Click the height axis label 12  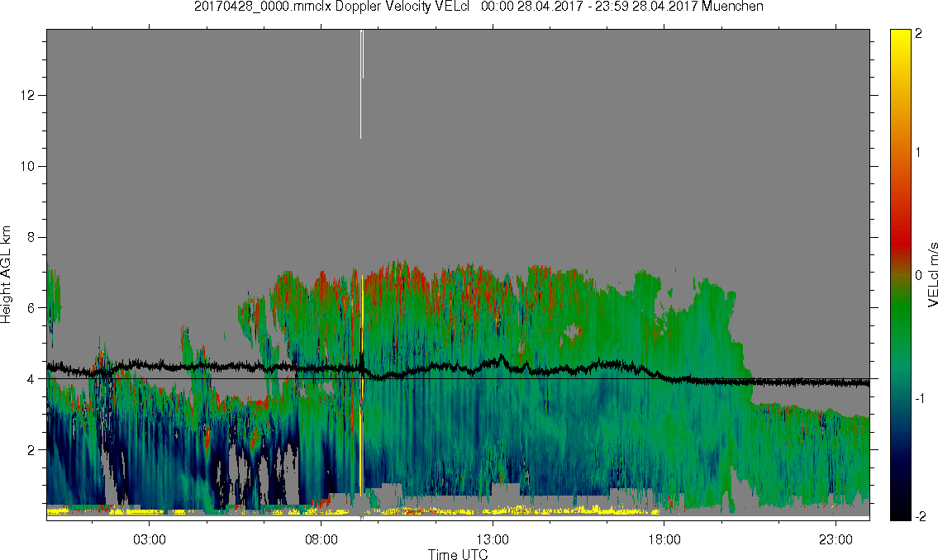[x=27, y=95]
